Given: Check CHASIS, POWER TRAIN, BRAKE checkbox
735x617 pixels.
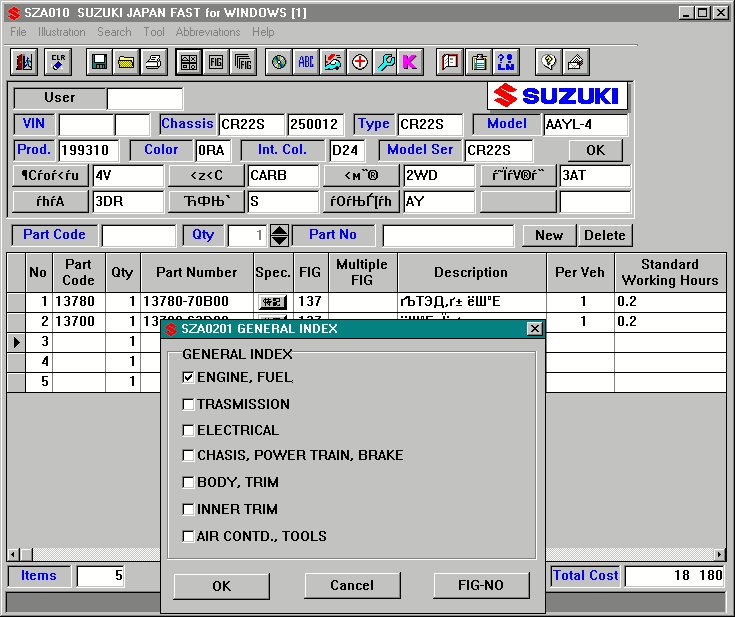Looking at the screenshot, I should [x=188, y=455].
